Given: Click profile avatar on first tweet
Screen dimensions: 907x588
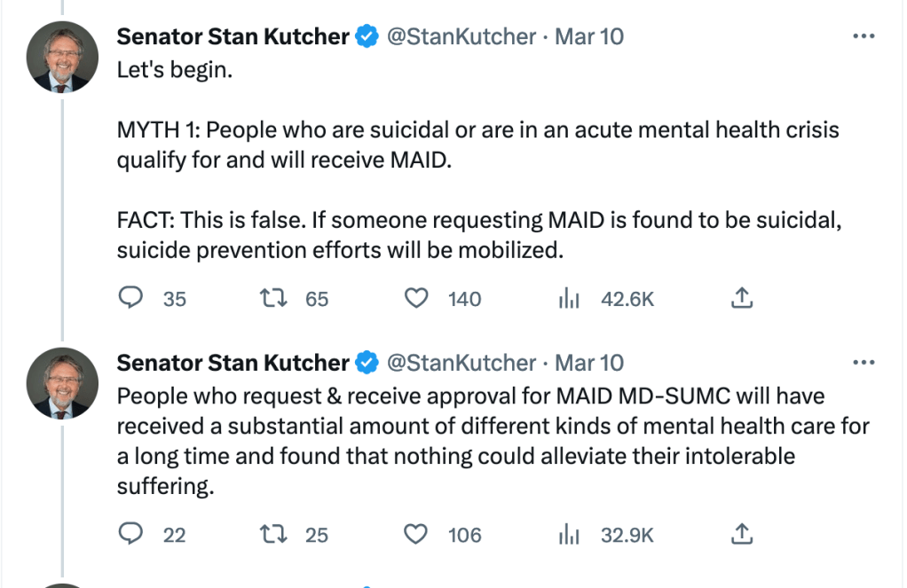Looking at the screenshot, I should (x=62, y=56).
